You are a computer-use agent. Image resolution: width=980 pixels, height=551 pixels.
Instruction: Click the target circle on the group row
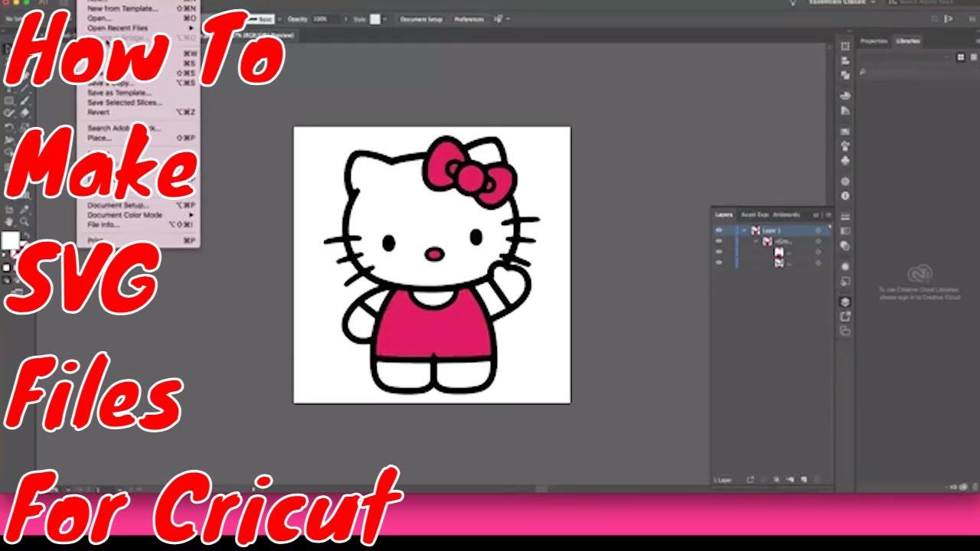(x=818, y=241)
